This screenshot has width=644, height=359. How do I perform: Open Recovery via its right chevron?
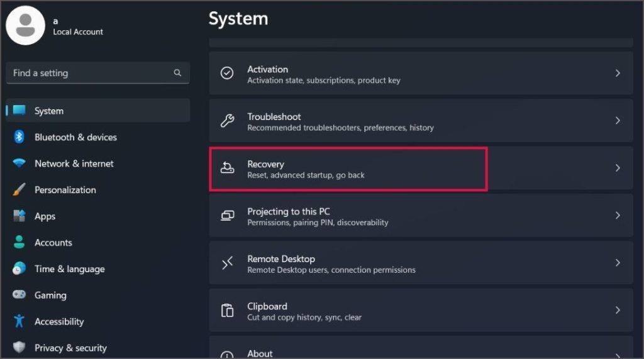[x=618, y=168]
